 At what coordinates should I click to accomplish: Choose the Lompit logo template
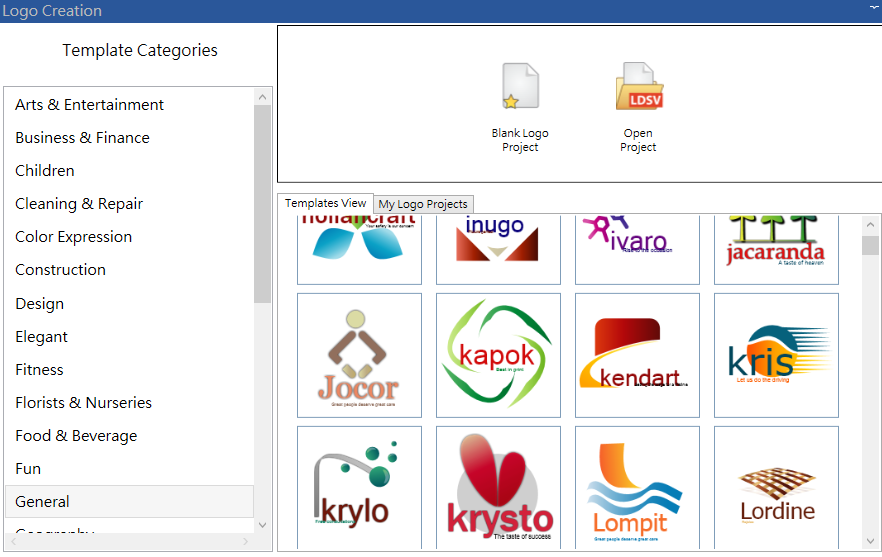pos(637,487)
